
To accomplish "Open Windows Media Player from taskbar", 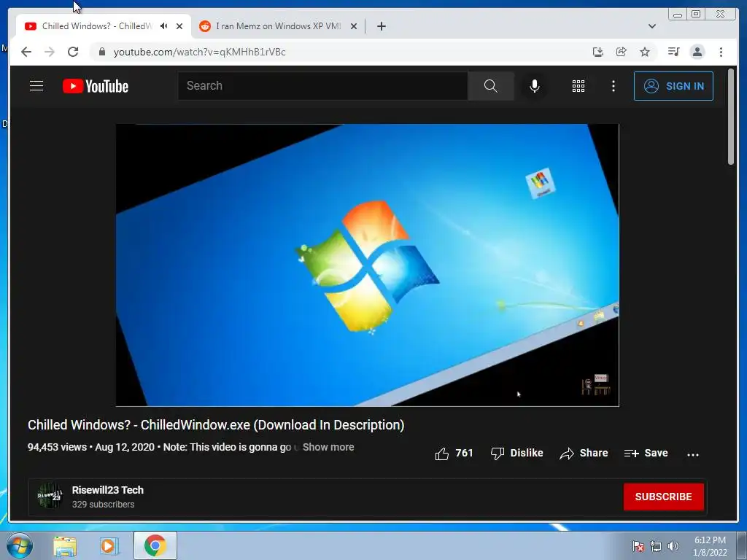I will pyautogui.click(x=109, y=546).
